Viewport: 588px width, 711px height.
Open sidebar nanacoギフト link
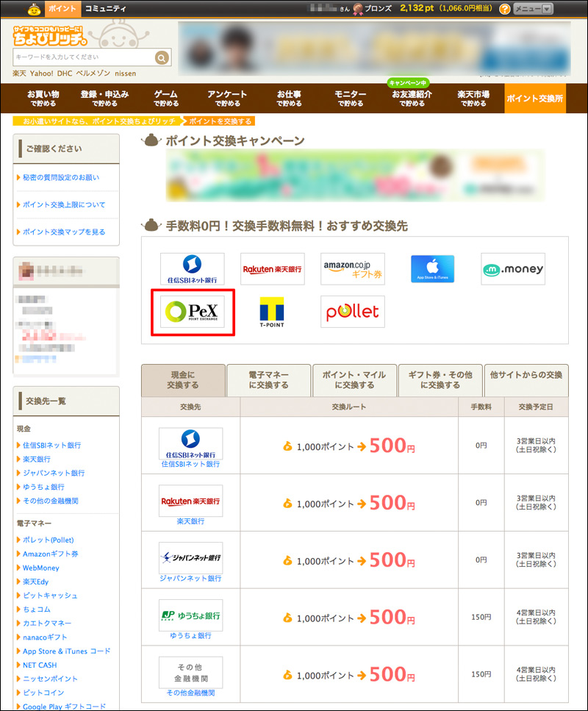(45, 637)
